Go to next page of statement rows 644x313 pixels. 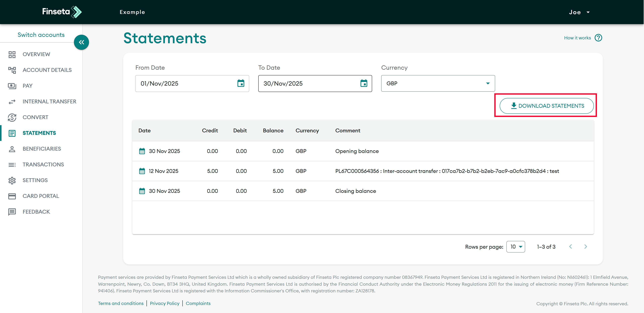click(585, 246)
